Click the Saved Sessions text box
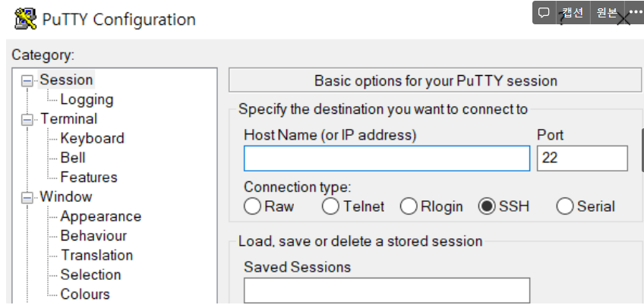Image resolution: width=644 pixels, height=305 pixels. coord(387,291)
